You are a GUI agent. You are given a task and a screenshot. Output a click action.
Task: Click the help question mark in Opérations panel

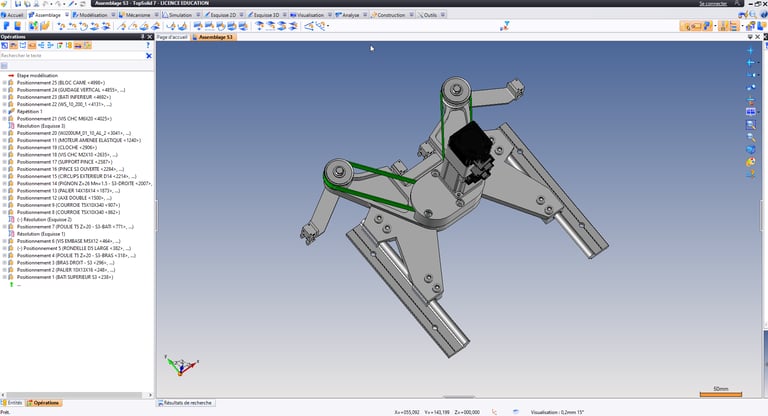click(x=148, y=46)
